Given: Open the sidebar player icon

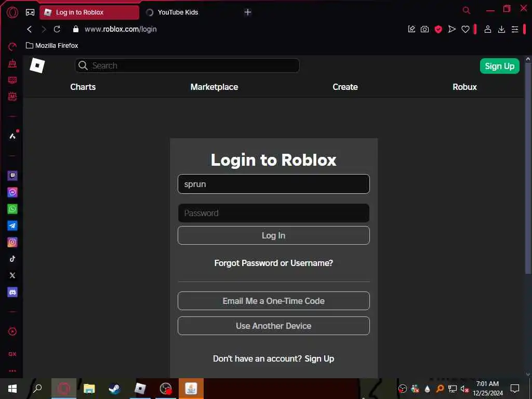Looking at the screenshot, I should pos(12,331).
